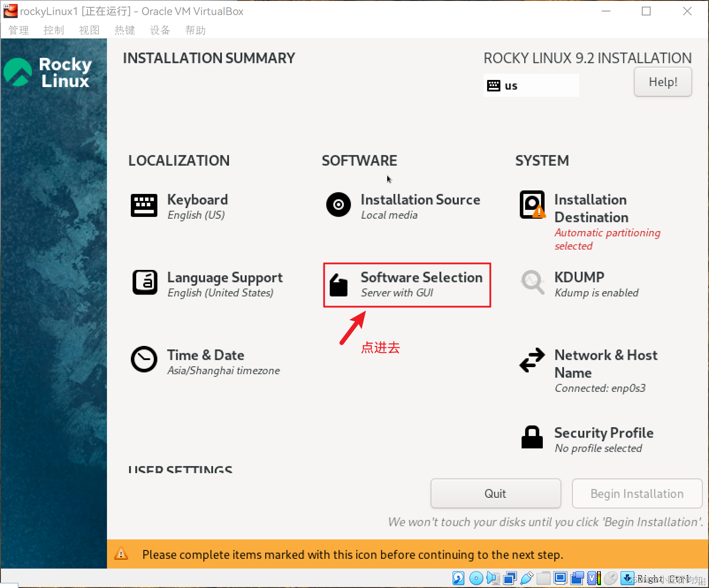Click the VirtualBox recording status icon
Screen dimensions: 709x588
577,578
